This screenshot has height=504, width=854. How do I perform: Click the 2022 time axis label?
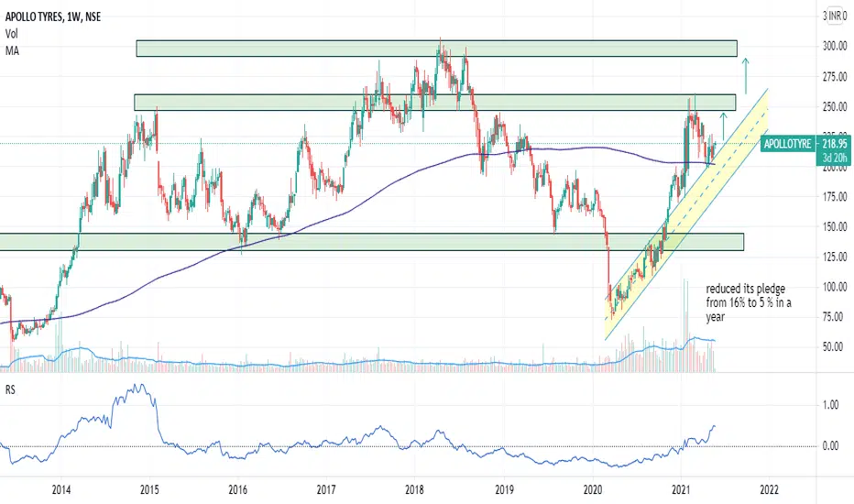(x=769, y=490)
